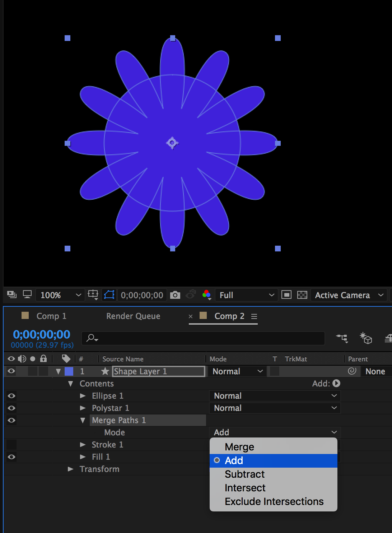392x533 pixels.
Task: Click Shape Layer 1 label color swatch
Action: click(69, 371)
